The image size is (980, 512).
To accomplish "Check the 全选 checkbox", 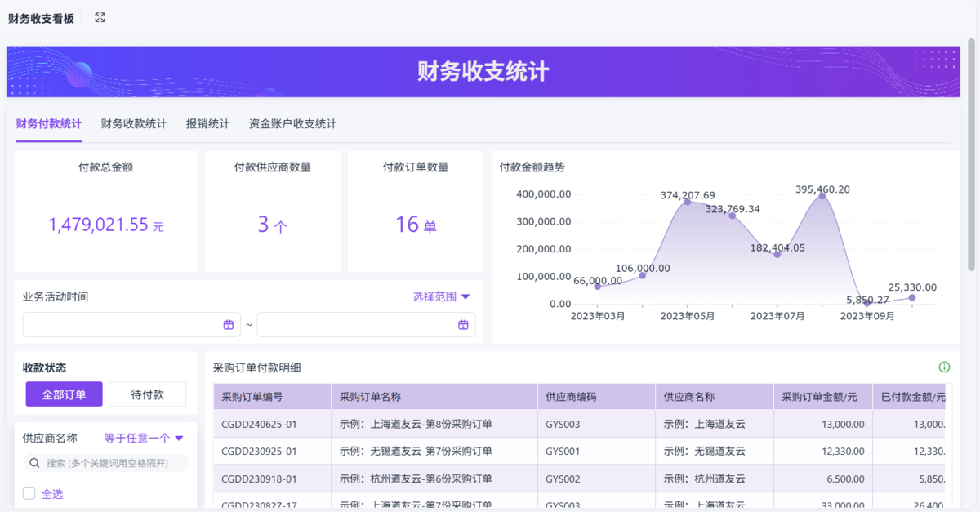I will [x=29, y=493].
